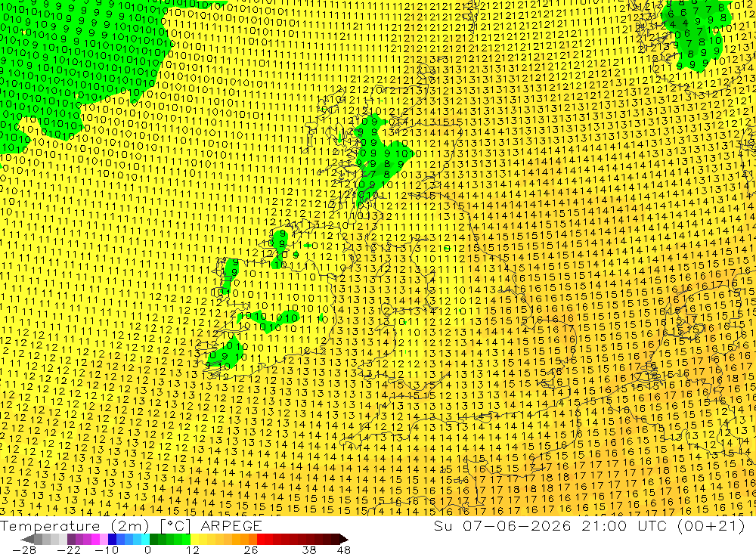Click the -28 legend value

click(24, 550)
